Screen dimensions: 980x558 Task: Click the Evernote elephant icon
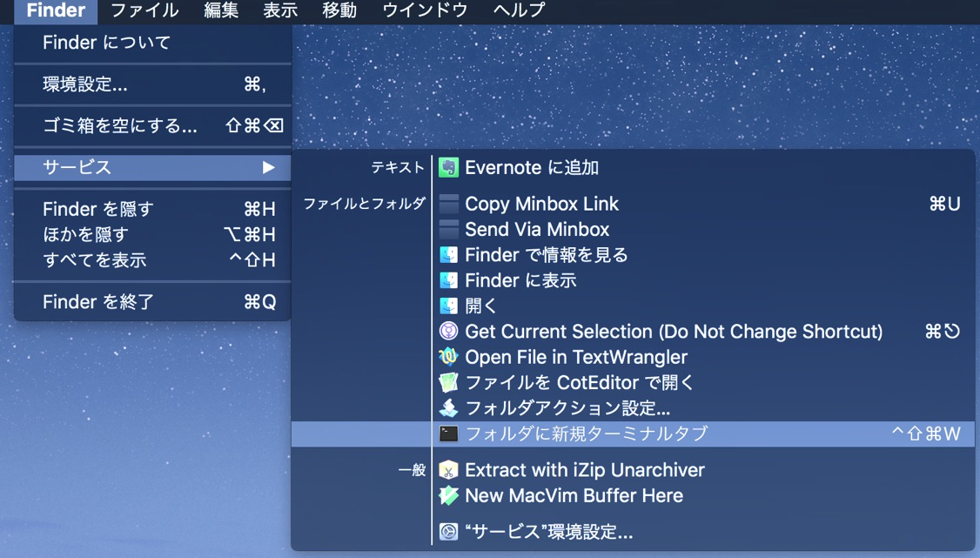(x=448, y=167)
